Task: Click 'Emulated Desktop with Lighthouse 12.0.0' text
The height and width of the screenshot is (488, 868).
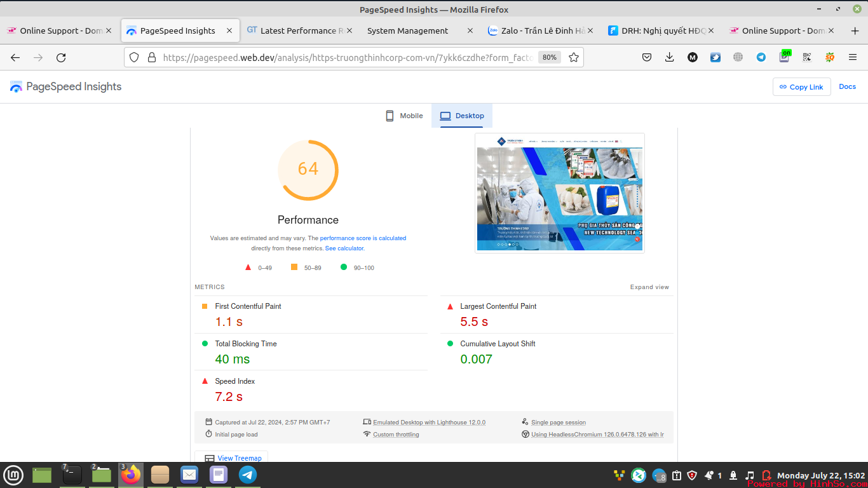Action: (429, 423)
